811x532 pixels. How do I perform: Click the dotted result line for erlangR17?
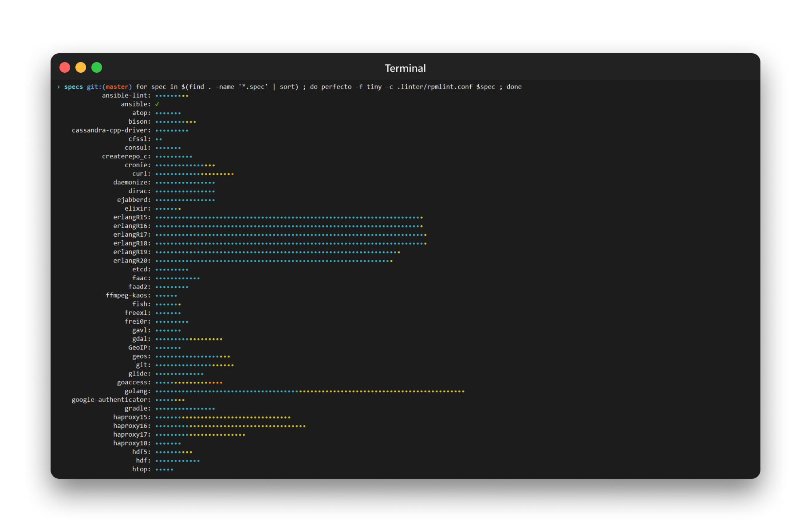(x=291, y=235)
